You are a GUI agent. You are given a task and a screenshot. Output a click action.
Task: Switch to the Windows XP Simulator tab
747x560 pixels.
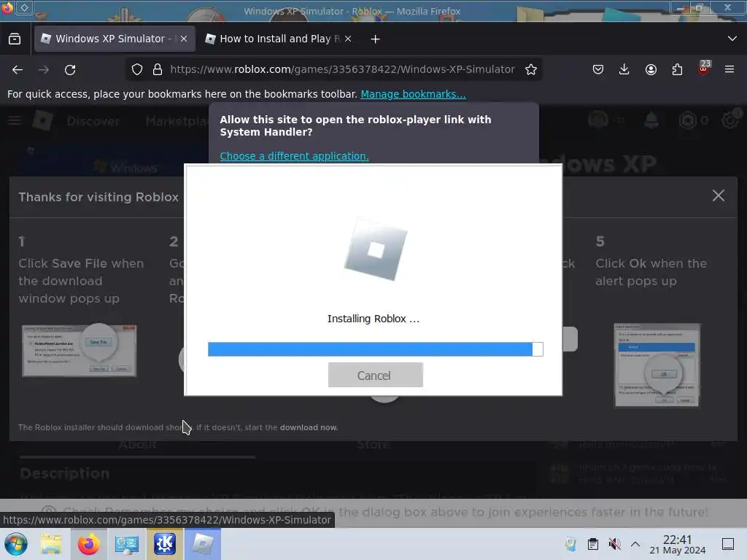click(115, 39)
